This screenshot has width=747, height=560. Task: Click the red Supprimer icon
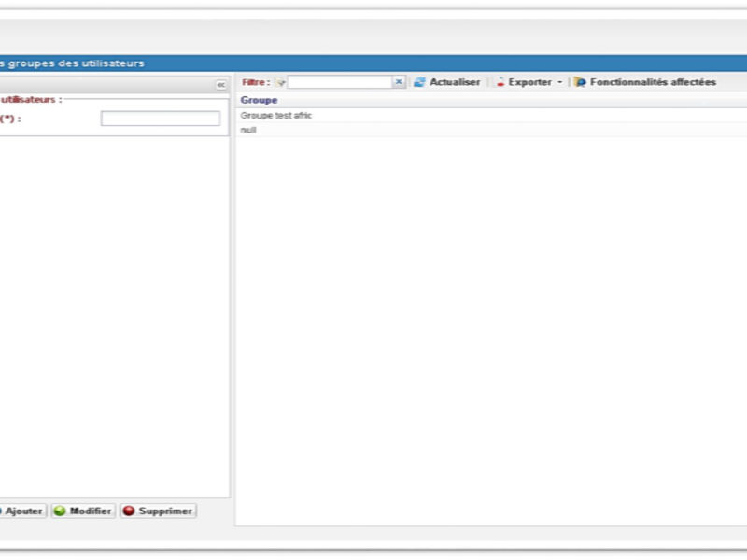coord(129,511)
